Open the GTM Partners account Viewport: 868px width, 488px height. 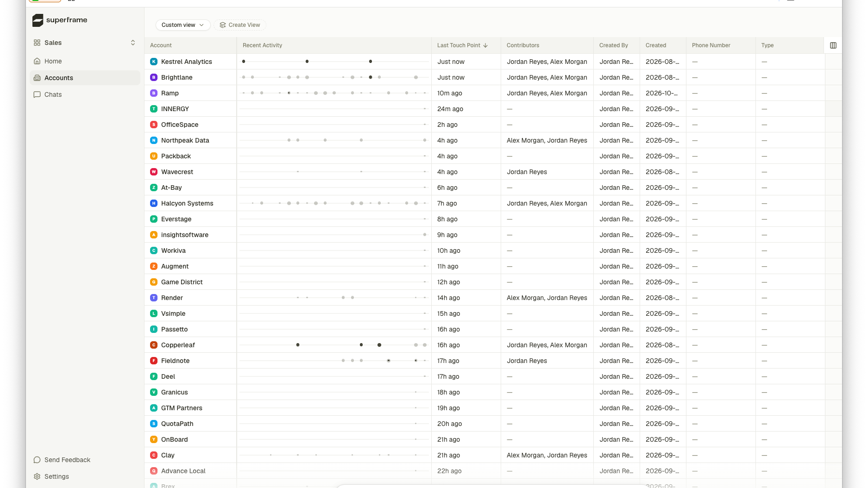[182, 408]
